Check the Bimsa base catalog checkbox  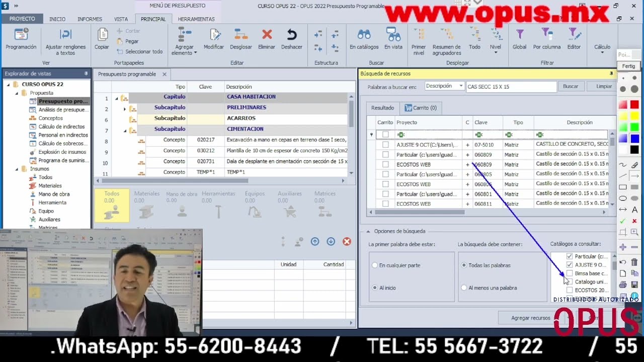pyautogui.click(x=570, y=274)
